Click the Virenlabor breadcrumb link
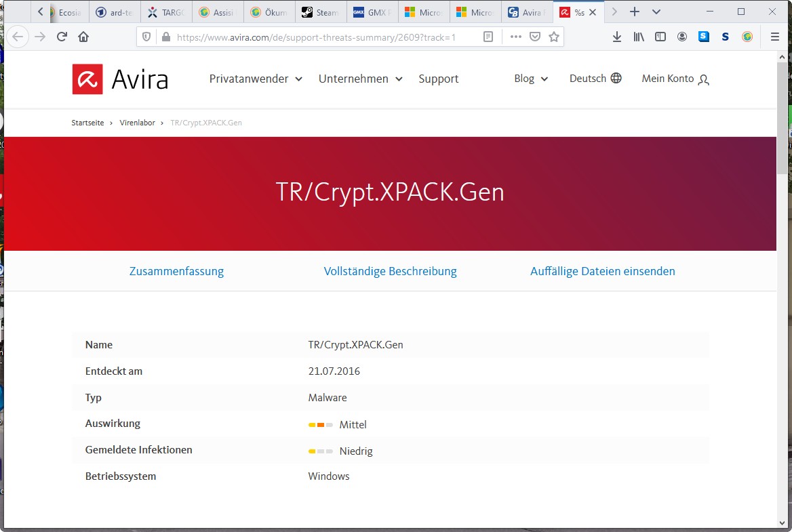Screen dimensions: 792x532 (137, 123)
